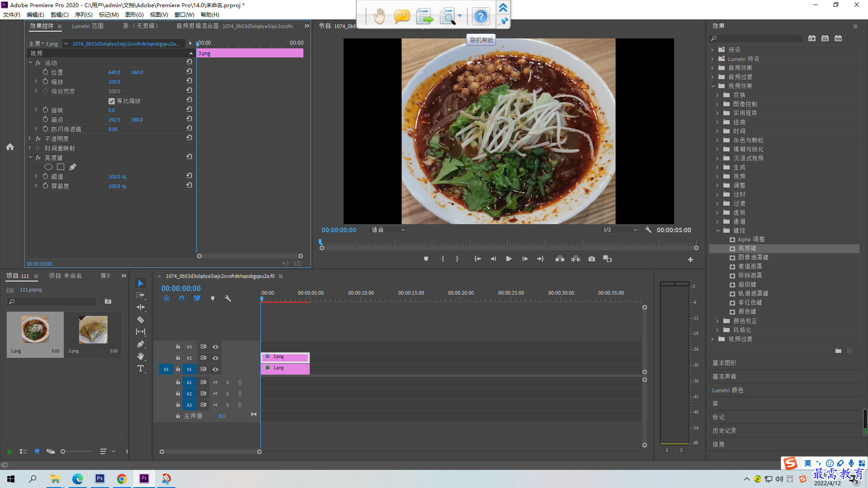Image resolution: width=868 pixels, height=488 pixels.
Task: Add marker in timeline header
Action: tap(212, 298)
